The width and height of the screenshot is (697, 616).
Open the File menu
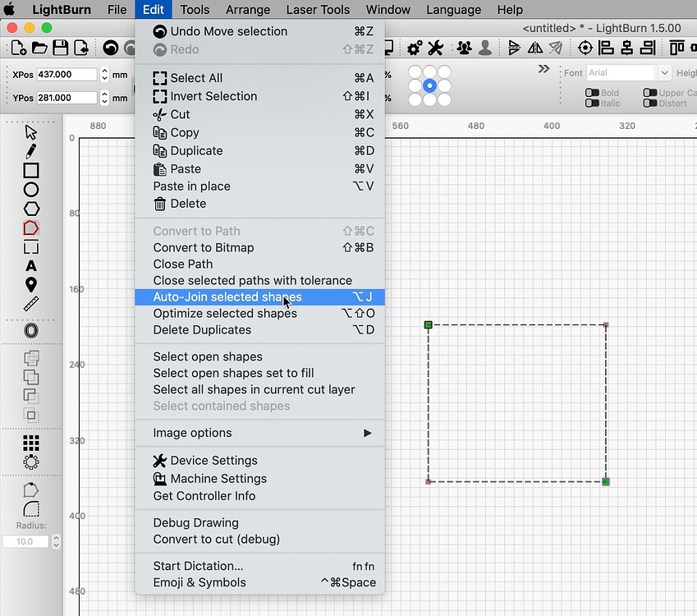click(x=117, y=9)
